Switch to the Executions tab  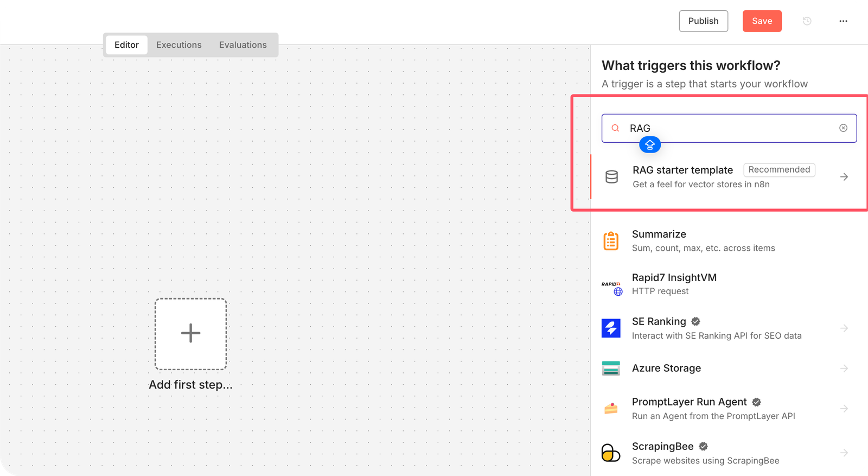(178, 45)
